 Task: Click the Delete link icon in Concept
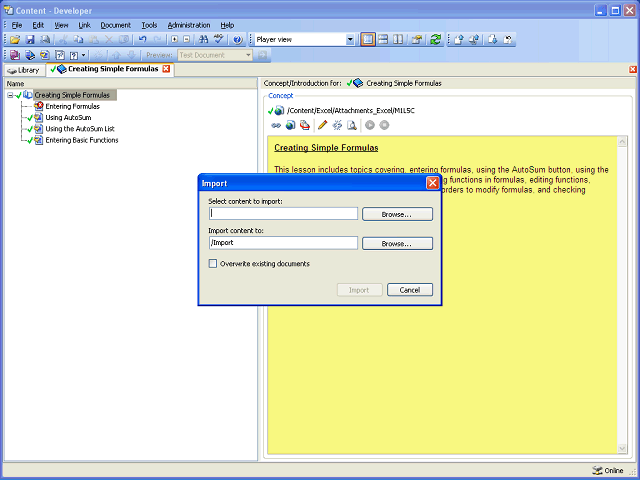[x=337, y=125]
